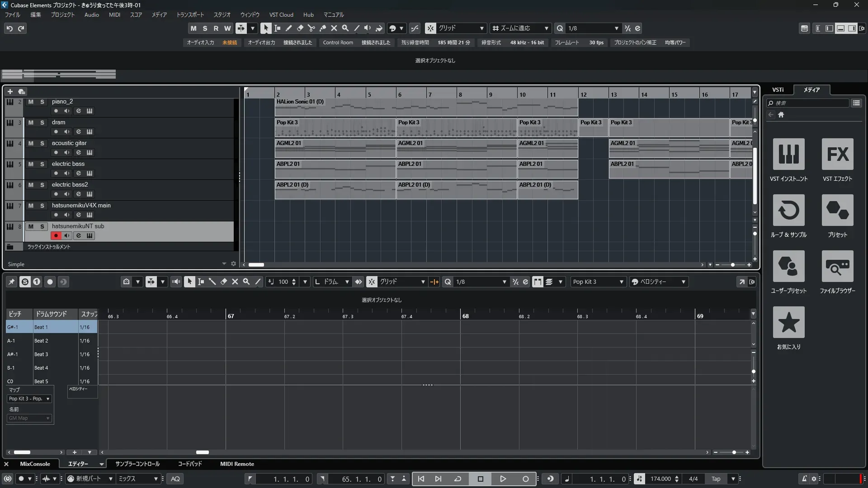Open the VST Effects media tile
Screen dimensions: 868x488
pyautogui.click(x=837, y=154)
